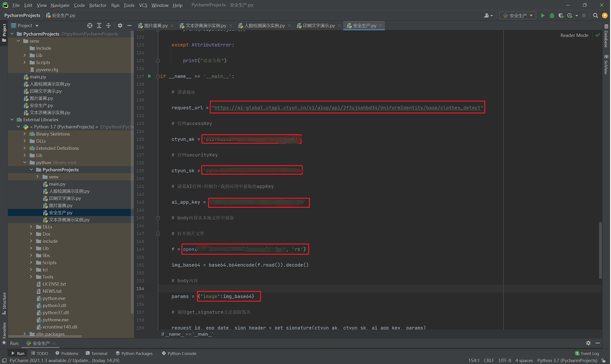Click the fold marker at line 145
The height and width of the screenshot is (364, 611).
(x=158, y=218)
